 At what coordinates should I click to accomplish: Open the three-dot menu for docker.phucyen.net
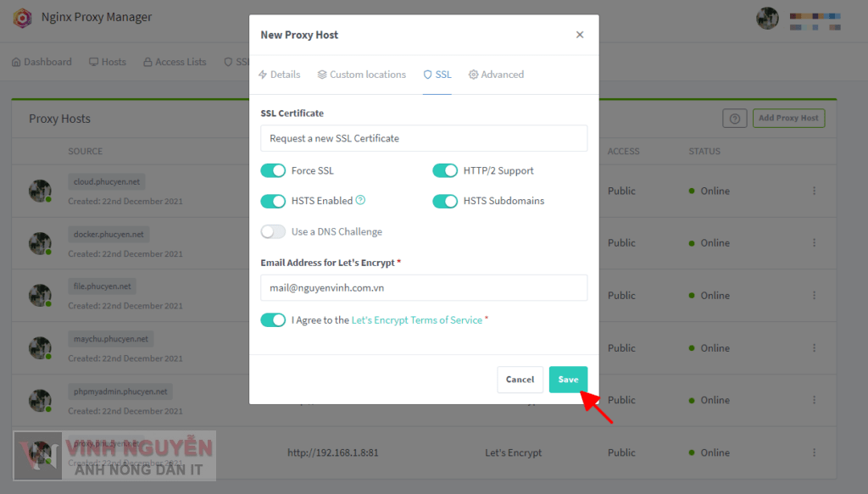click(814, 243)
